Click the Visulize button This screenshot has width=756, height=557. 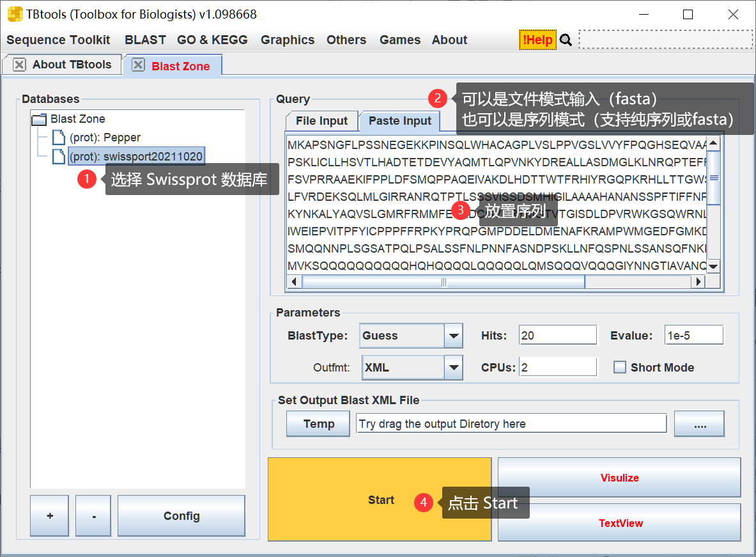619,478
